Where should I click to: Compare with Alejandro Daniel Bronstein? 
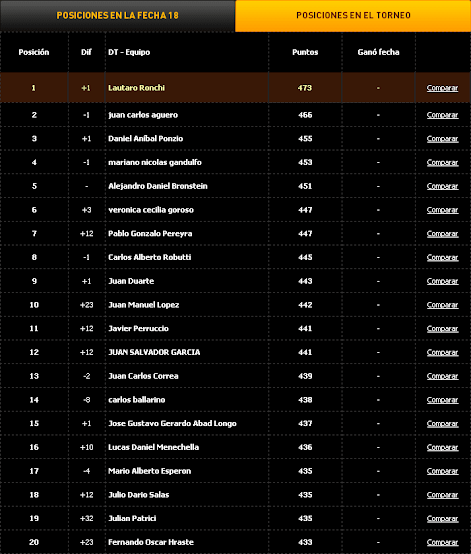[442, 186]
